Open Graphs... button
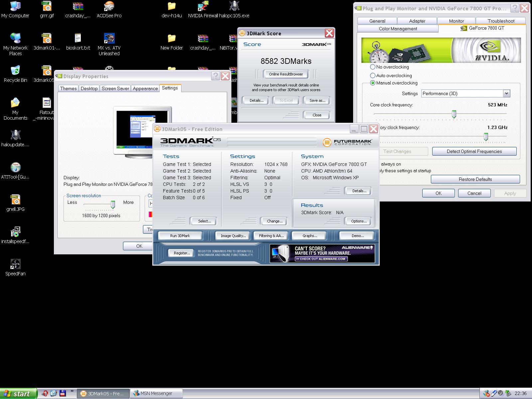532x399 pixels. [x=310, y=236]
